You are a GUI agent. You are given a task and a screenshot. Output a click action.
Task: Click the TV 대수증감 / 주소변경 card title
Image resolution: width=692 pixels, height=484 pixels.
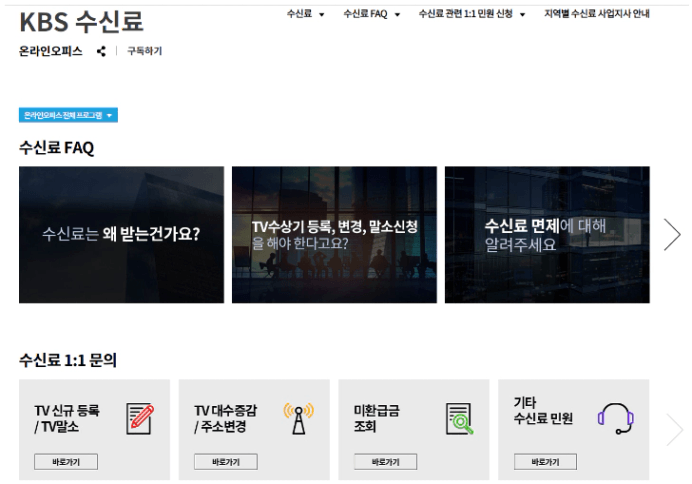(226, 419)
